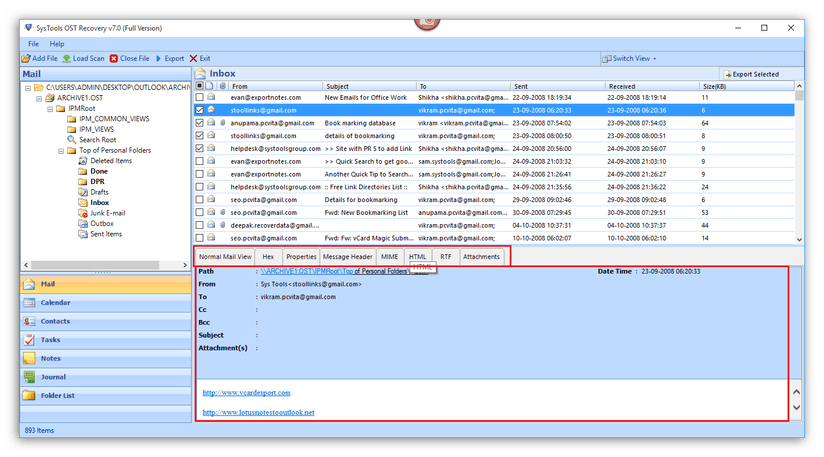Click the Drafts folder icon
This screenshot has height=457, width=824.
point(83,192)
